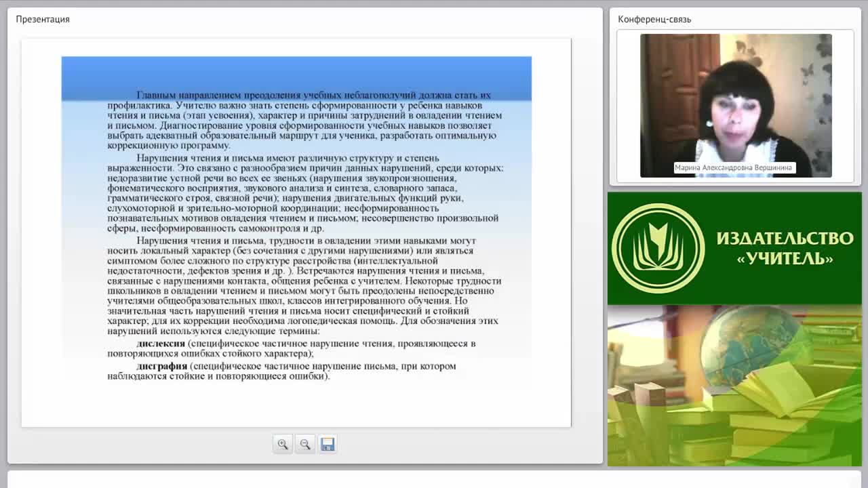Zoom in on the presentation slide
The height and width of the screenshot is (488, 868).
tap(283, 444)
